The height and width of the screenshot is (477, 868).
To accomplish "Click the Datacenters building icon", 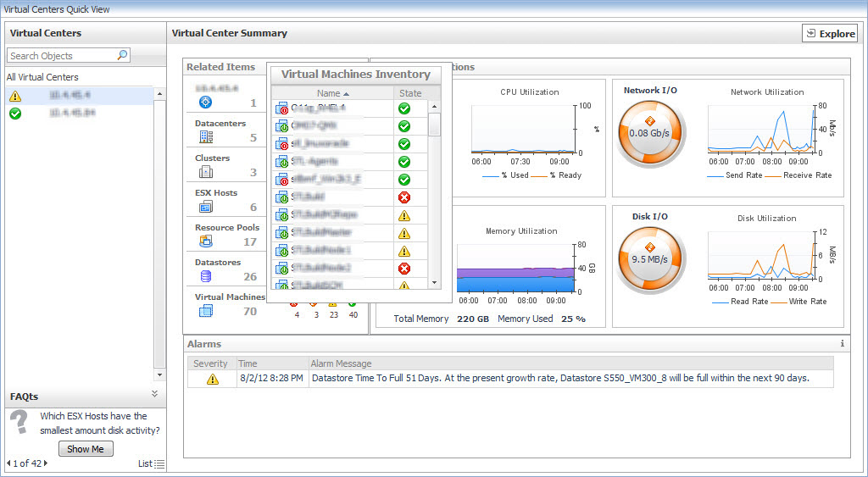I will coord(205,137).
